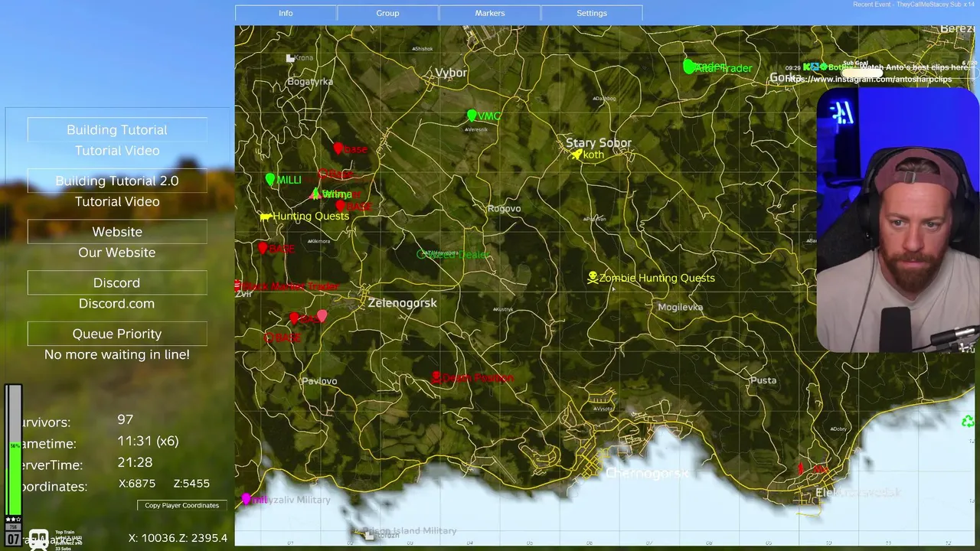Screen dimensions: 980x551
Task: Click the Zombie Hunting Quests skull icon
Action: tap(593, 277)
